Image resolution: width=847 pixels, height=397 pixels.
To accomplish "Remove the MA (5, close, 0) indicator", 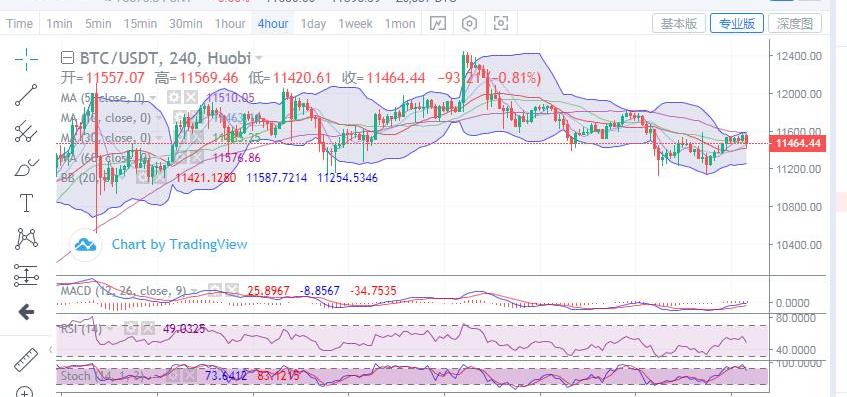I will coord(190,98).
